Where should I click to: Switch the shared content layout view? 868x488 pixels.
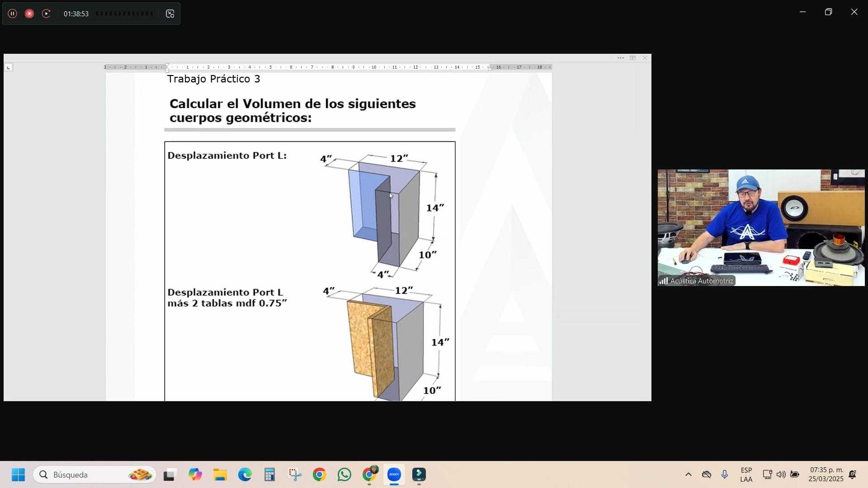tap(632, 58)
